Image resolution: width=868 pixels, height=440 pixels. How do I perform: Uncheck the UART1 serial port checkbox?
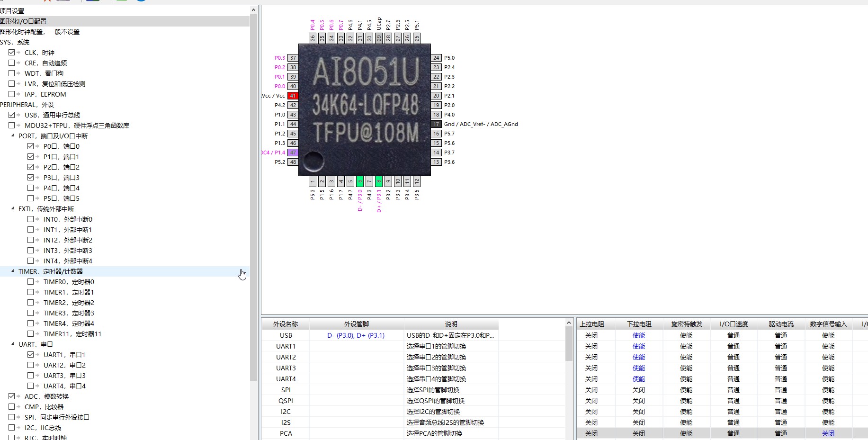31,355
